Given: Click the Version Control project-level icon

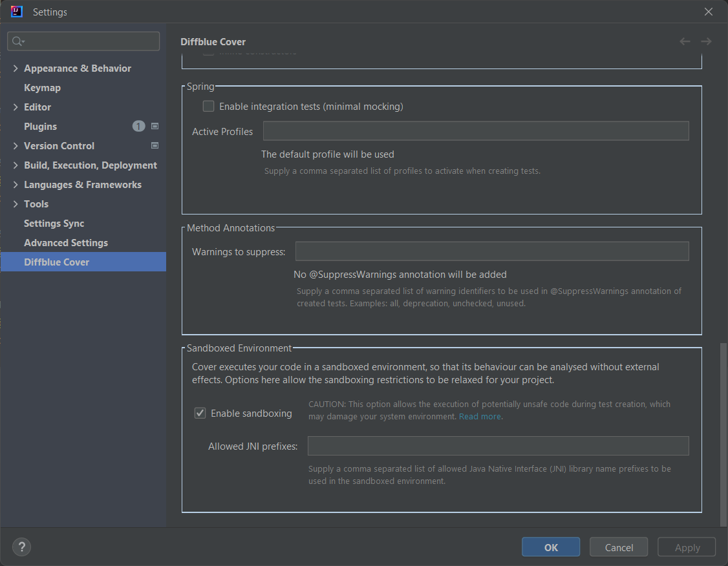Looking at the screenshot, I should pyautogui.click(x=155, y=145).
